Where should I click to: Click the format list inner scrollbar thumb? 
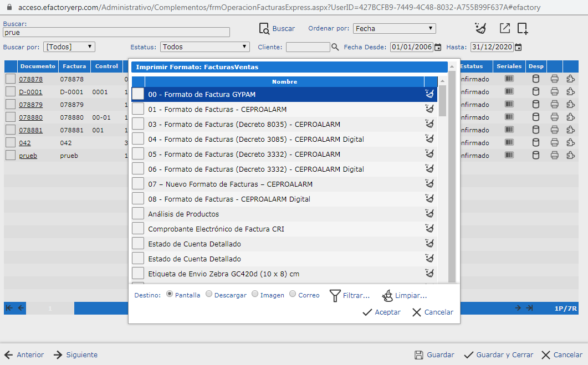tap(442, 100)
